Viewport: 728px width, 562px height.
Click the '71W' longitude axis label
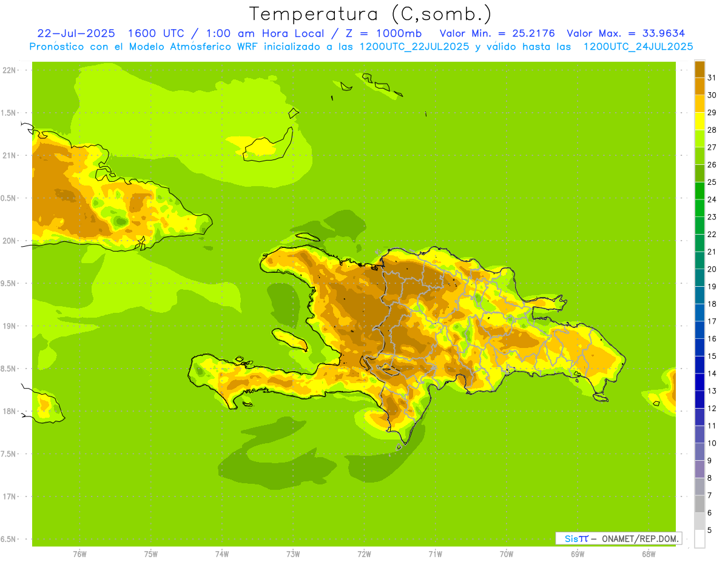(435, 554)
